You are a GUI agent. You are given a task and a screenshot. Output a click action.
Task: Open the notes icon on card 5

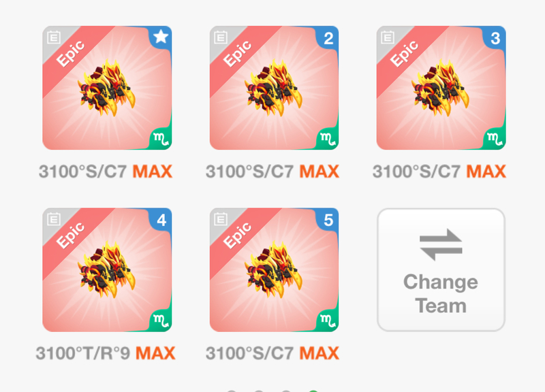(x=221, y=219)
